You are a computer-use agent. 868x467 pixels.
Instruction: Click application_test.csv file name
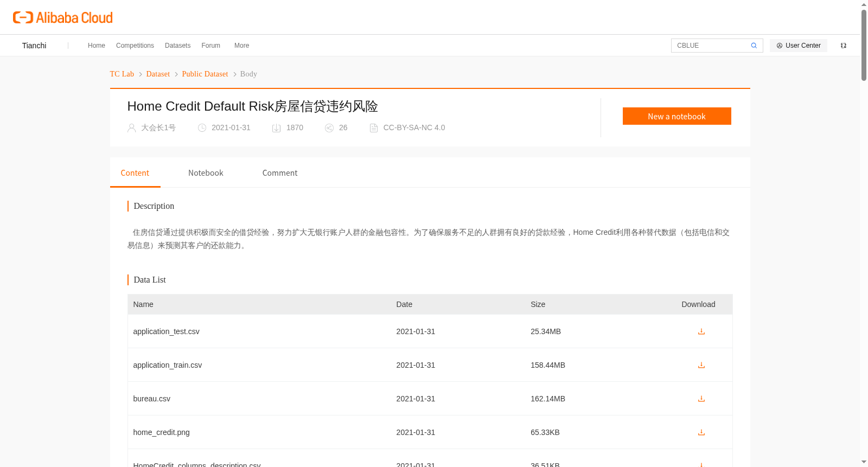[167, 331]
